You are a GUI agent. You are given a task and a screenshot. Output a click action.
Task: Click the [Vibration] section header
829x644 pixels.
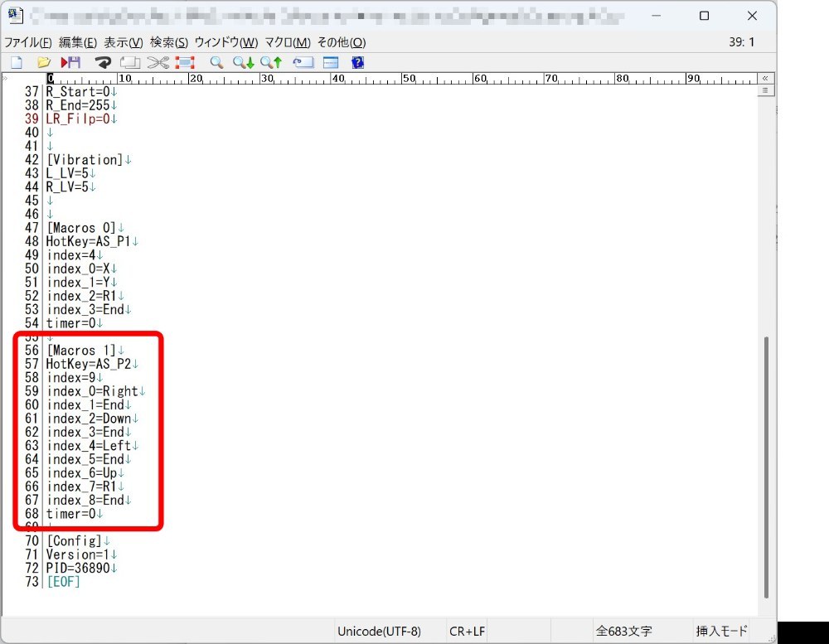tap(85, 160)
